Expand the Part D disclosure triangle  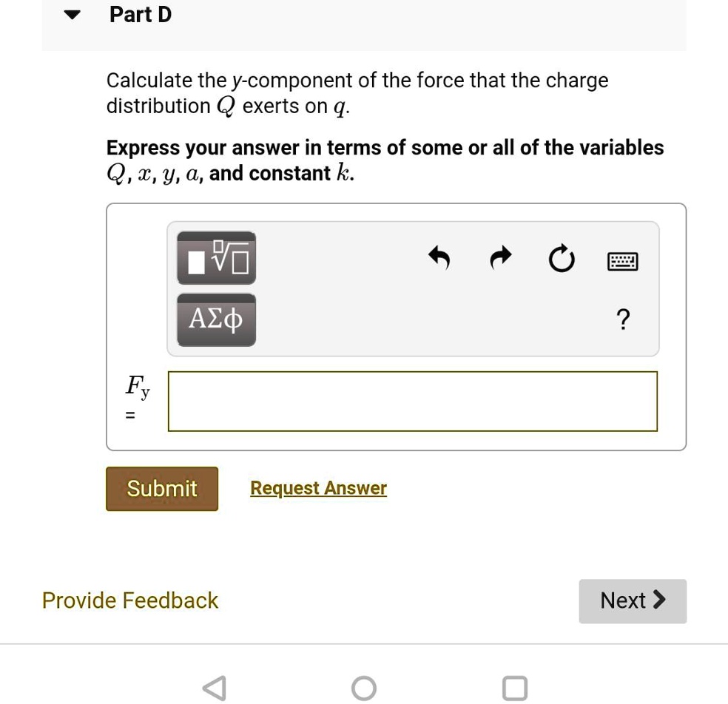pos(71,14)
